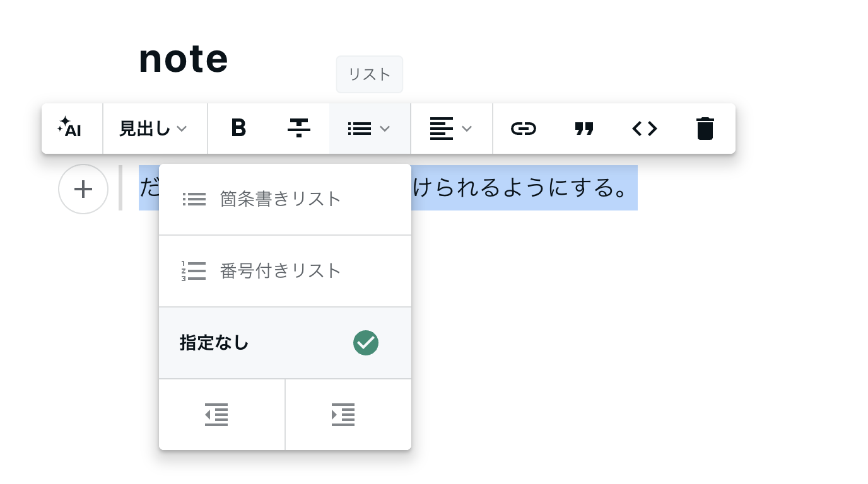
Task: Insert code block with angle brackets icon
Action: pos(645,129)
